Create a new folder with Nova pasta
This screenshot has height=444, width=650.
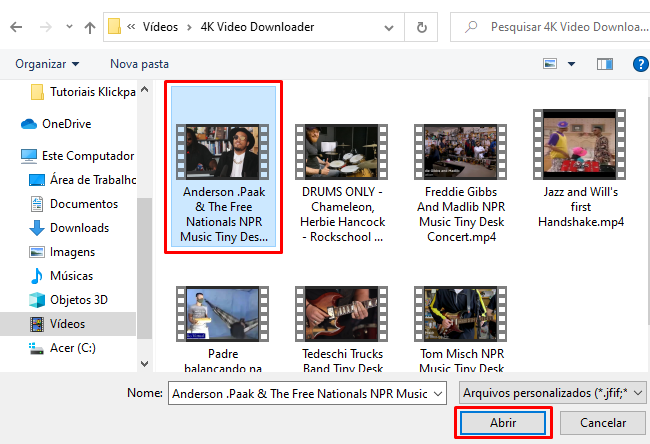[x=139, y=64]
